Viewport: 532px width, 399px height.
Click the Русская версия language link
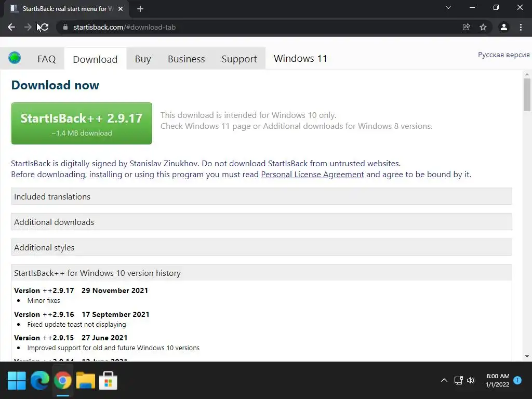pos(503,55)
